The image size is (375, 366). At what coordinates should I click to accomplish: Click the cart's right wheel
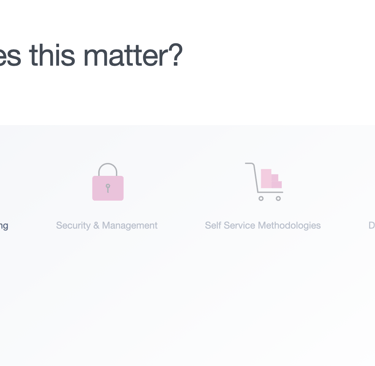pos(278,198)
